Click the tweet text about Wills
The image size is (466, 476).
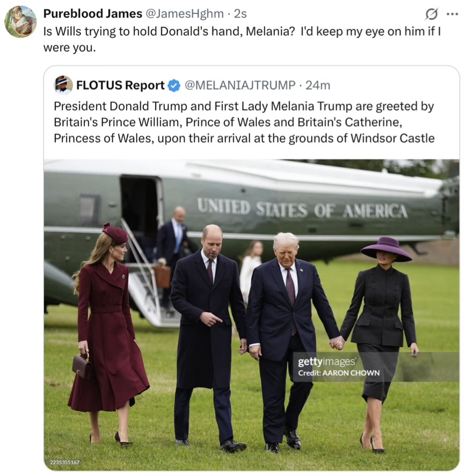click(242, 39)
